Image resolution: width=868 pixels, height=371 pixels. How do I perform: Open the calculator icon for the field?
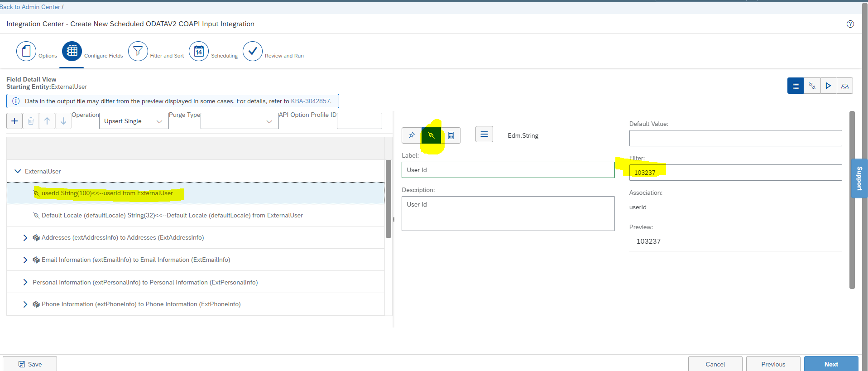click(x=451, y=135)
